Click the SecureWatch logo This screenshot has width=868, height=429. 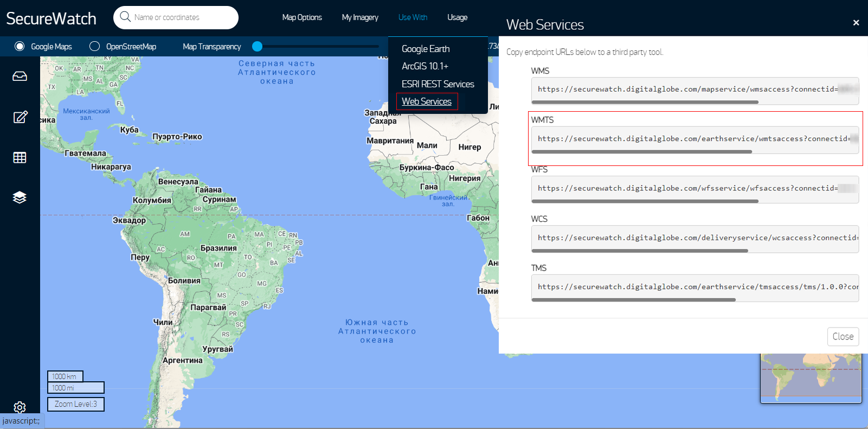click(51, 18)
